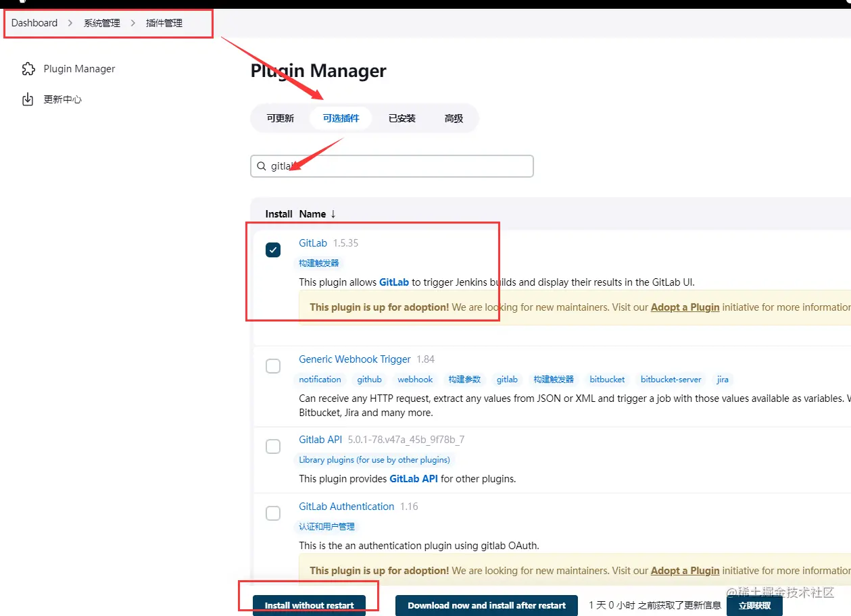Go to Dashboard breadcrumb link

pyautogui.click(x=34, y=23)
